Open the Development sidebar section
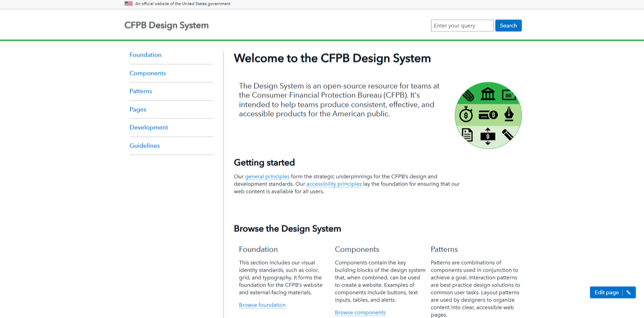The height and width of the screenshot is (318, 644). [x=149, y=127]
